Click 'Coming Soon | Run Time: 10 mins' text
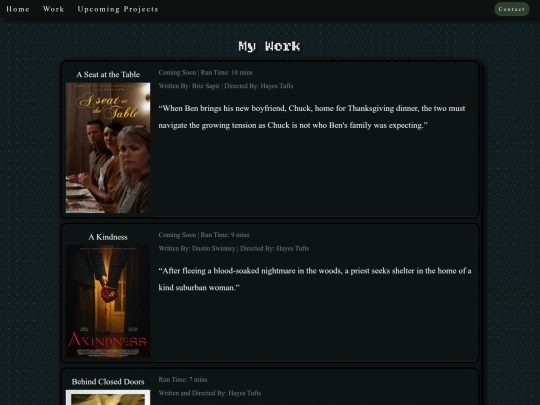 tap(206, 73)
